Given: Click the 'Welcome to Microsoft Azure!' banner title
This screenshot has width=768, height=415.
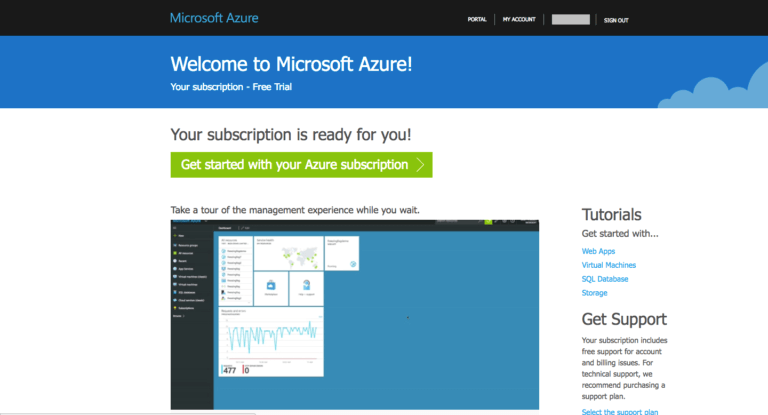Looking at the screenshot, I should [x=291, y=64].
